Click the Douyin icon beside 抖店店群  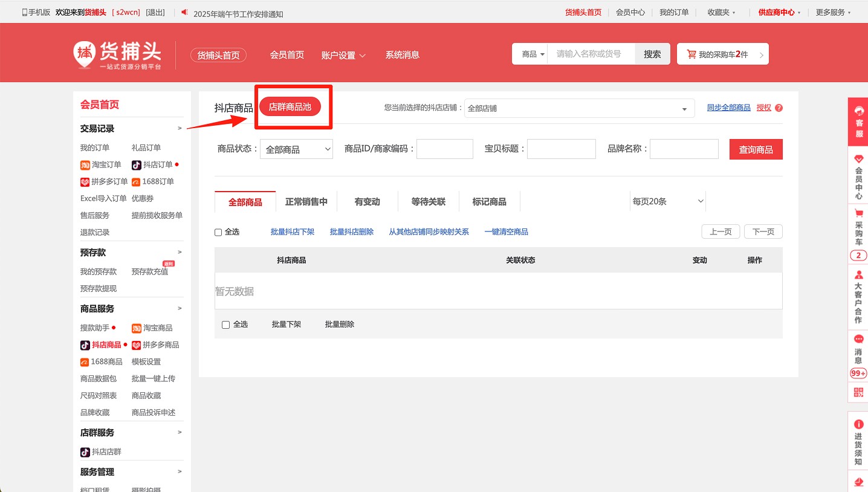85,452
